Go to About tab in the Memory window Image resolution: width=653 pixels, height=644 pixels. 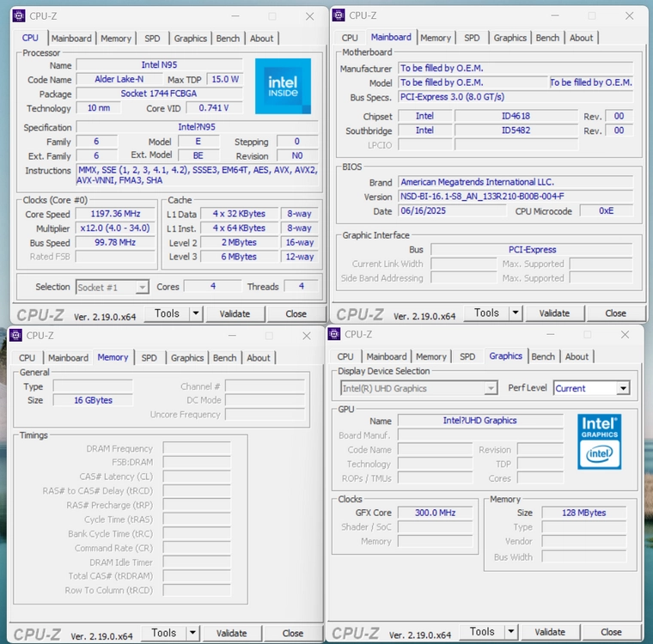(259, 358)
